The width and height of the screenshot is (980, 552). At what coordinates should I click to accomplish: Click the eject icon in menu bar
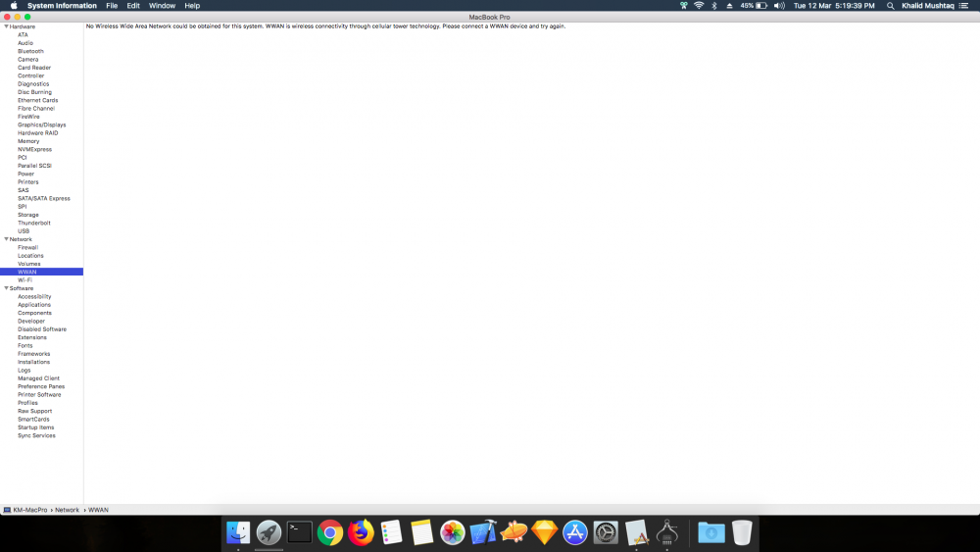click(x=729, y=6)
